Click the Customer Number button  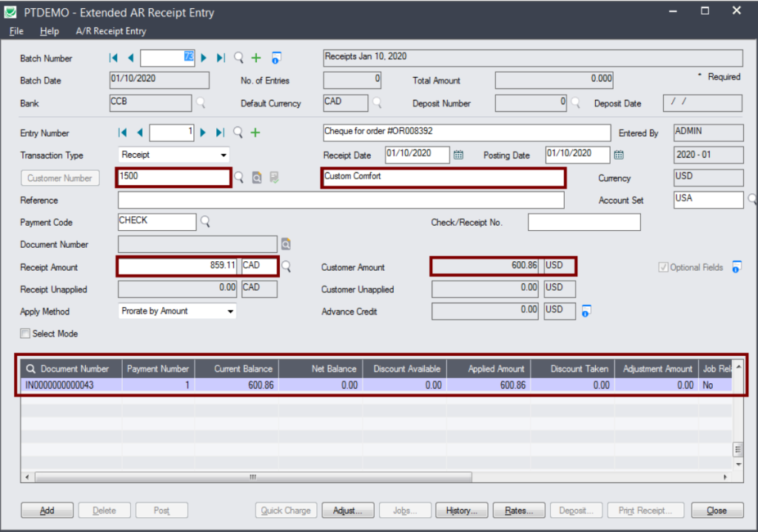(x=60, y=178)
